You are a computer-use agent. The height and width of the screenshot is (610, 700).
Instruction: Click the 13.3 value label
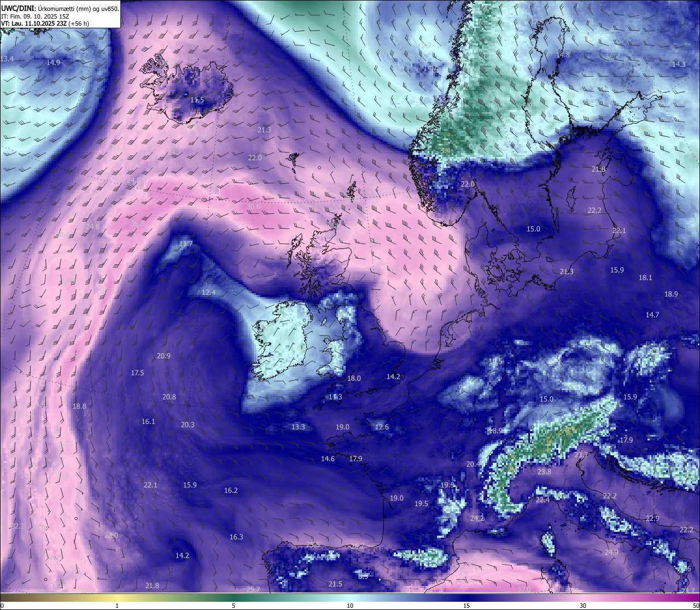tap(298, 427)
